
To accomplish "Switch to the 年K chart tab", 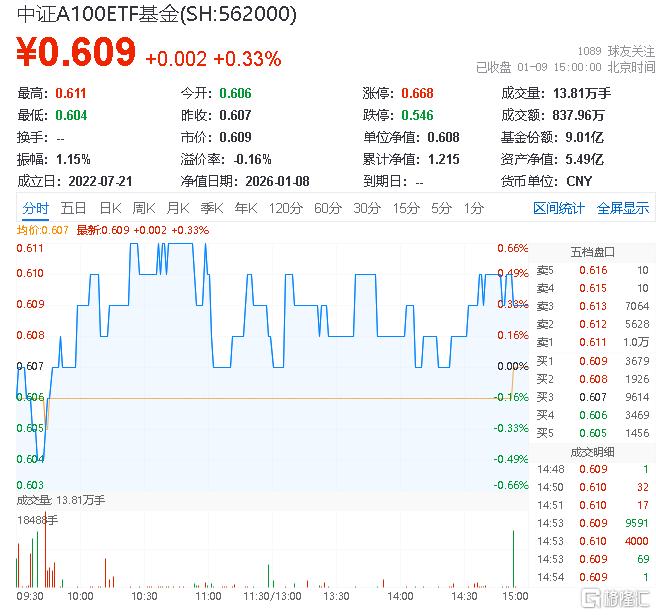I will click(246, 208).
